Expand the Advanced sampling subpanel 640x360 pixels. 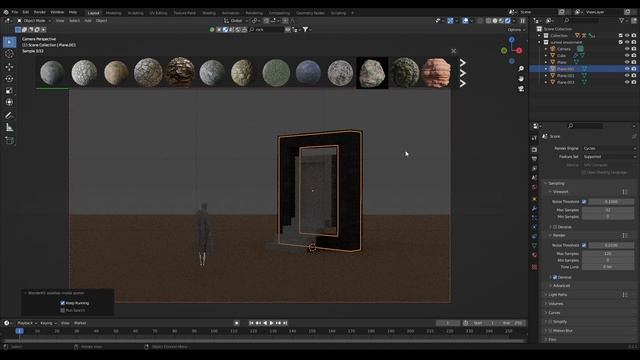tap(561, 286)
